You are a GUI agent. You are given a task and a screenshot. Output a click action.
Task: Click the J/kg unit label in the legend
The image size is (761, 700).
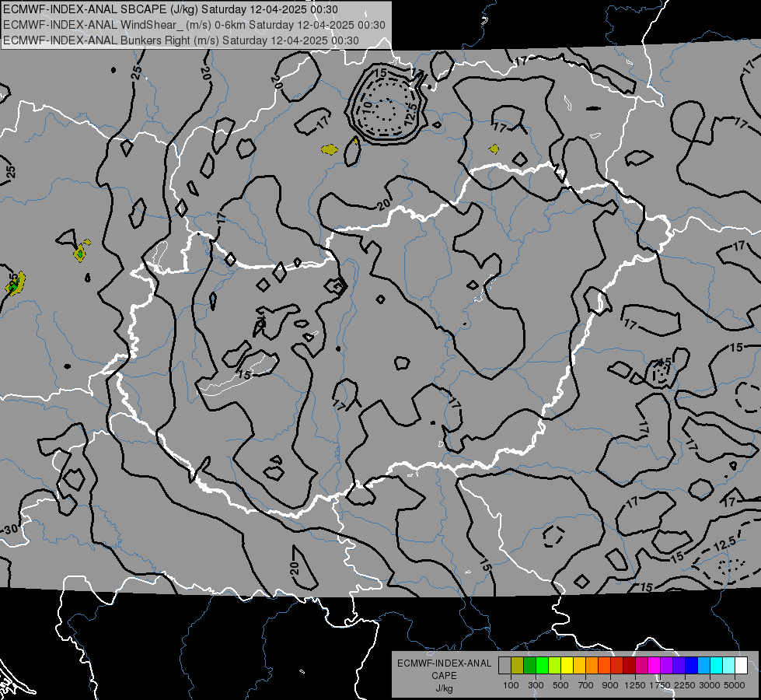444,688
